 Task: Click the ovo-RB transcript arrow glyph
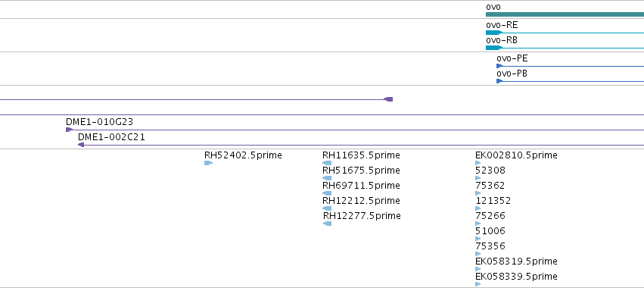pos(494,48)
